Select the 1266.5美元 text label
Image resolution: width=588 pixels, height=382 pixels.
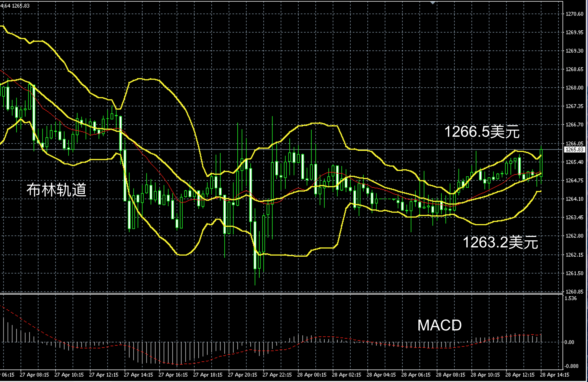point(482,132)
